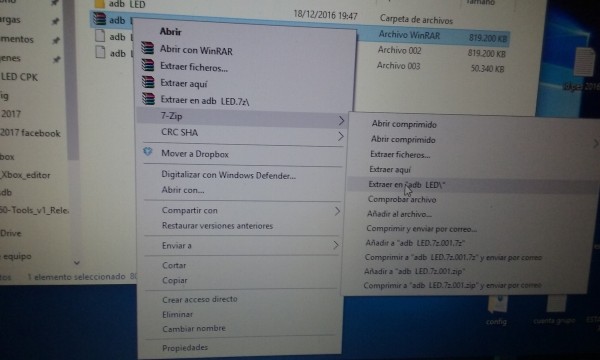The width and height of the screenshot is (600, 360).
Task: Select Comprobar archivo in 7-Zip submenu
Action: 402,199
